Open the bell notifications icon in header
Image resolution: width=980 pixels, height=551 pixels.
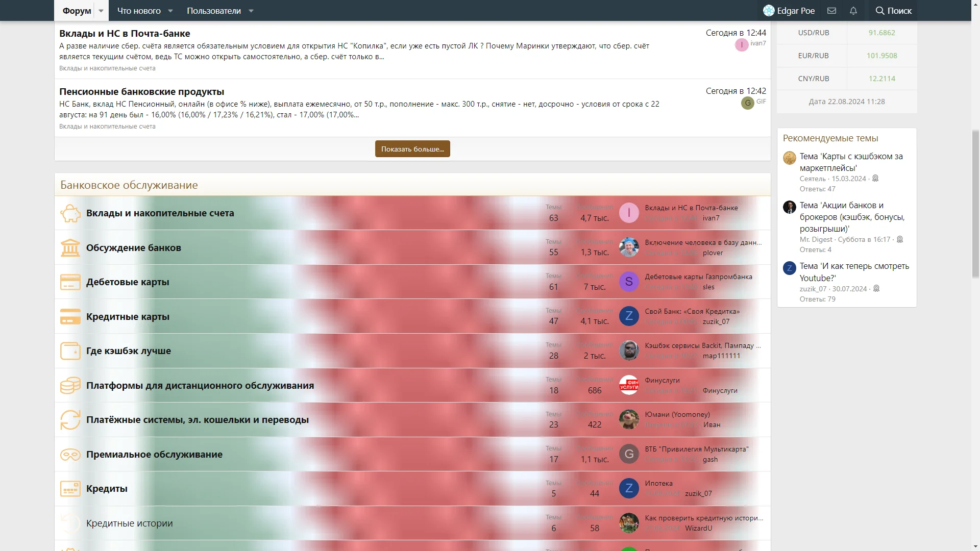[853, 11]
